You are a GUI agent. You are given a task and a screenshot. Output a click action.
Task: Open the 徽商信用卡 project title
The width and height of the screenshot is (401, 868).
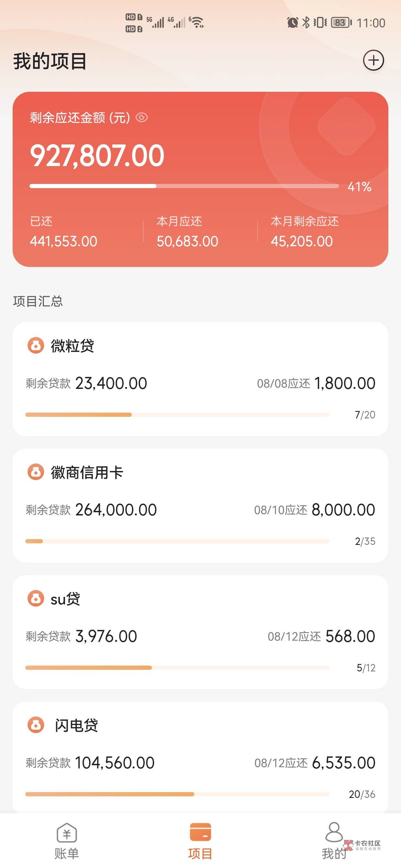(x=87, y=472)
